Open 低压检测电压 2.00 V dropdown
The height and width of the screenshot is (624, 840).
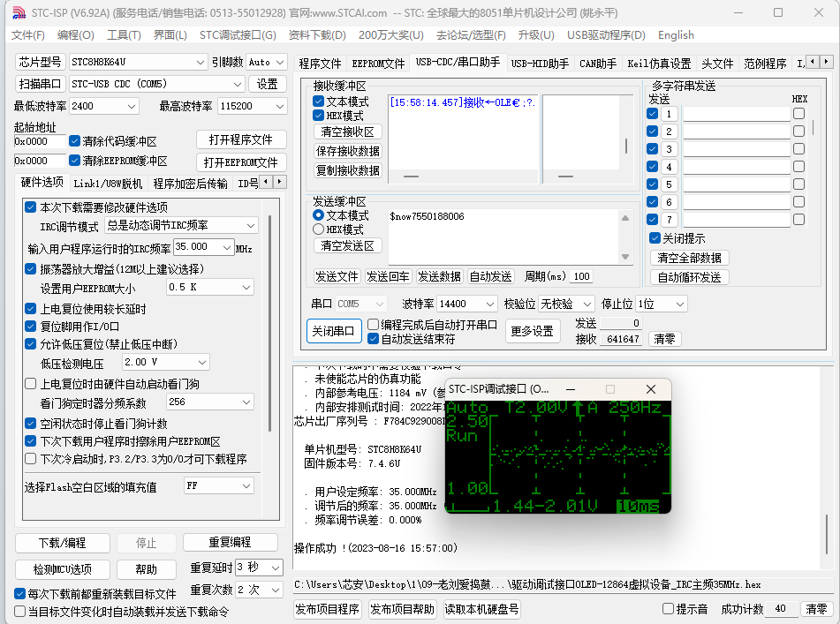165,362
